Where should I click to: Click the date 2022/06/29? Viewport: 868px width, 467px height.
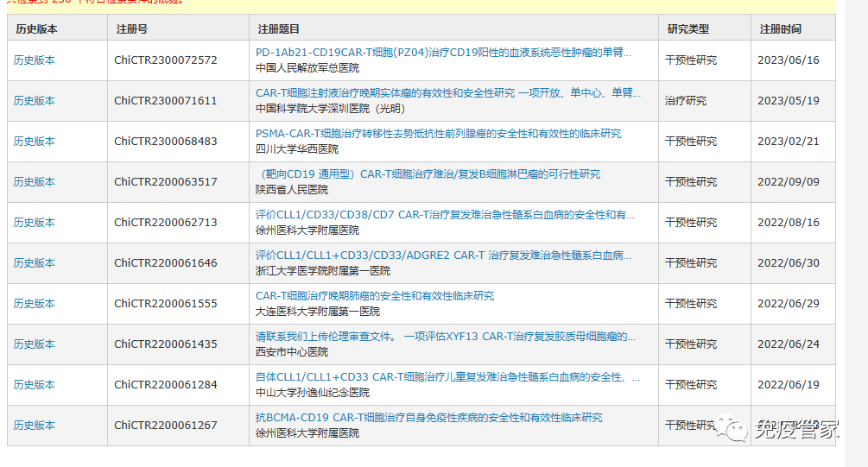[789, 304]
